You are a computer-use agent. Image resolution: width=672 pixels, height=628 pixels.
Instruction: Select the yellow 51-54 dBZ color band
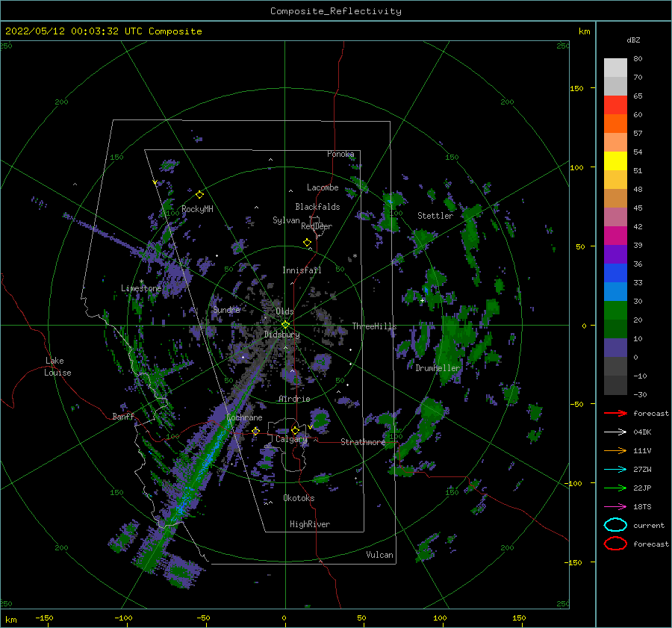[x=615, y=161]
